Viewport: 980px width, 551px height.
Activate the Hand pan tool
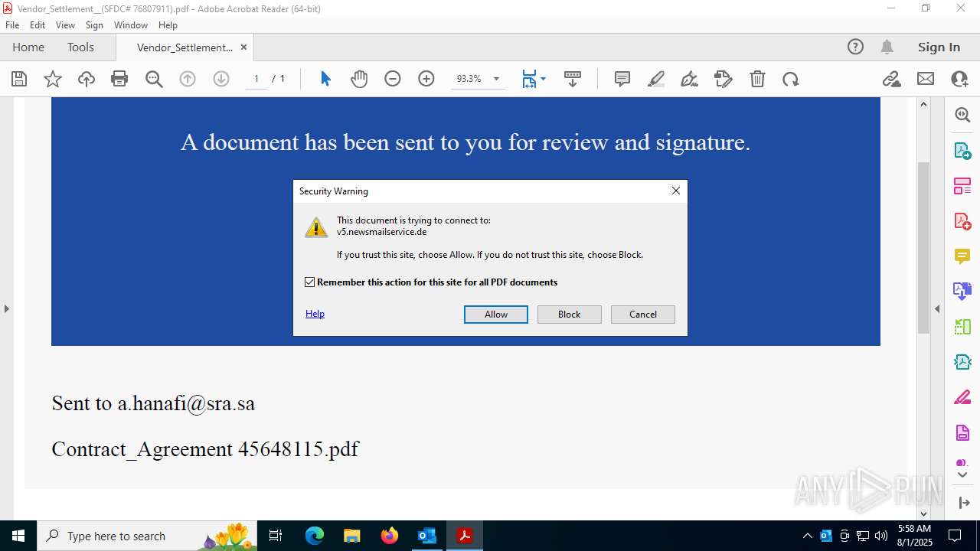pyautogui.click(x=359, y=79)
